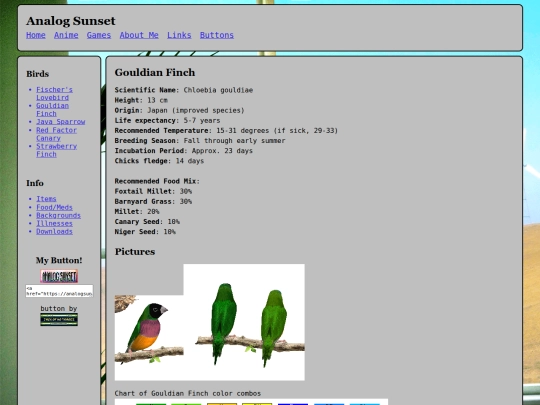Click the Gouldian Finch heading

tap(155, 72)
